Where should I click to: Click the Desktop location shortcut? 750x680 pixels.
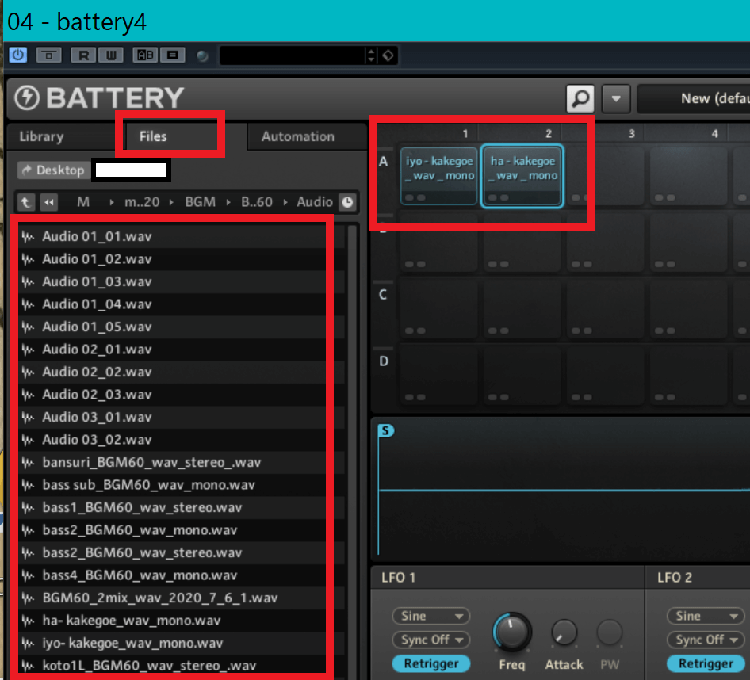click(x=53, y=170)
